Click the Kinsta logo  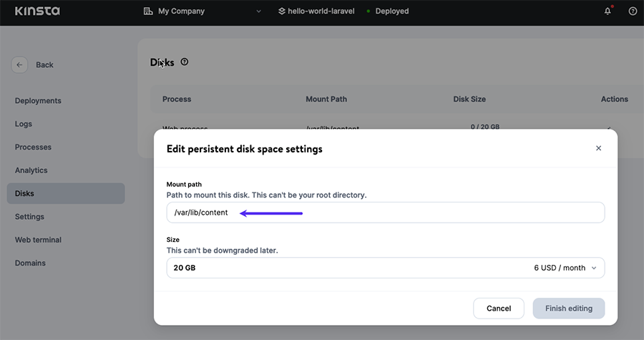36,11
